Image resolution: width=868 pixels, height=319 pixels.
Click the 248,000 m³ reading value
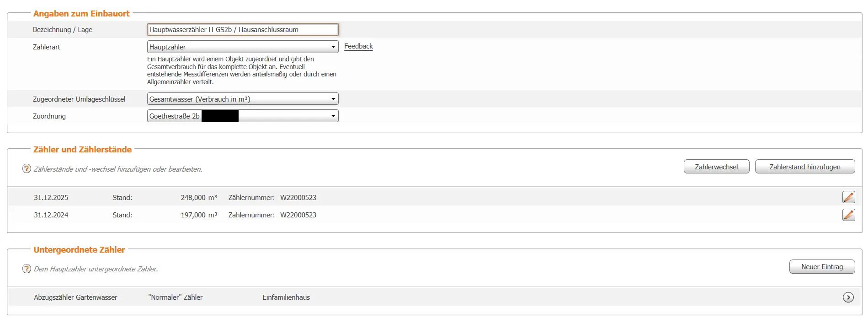(x=198, y=198)
